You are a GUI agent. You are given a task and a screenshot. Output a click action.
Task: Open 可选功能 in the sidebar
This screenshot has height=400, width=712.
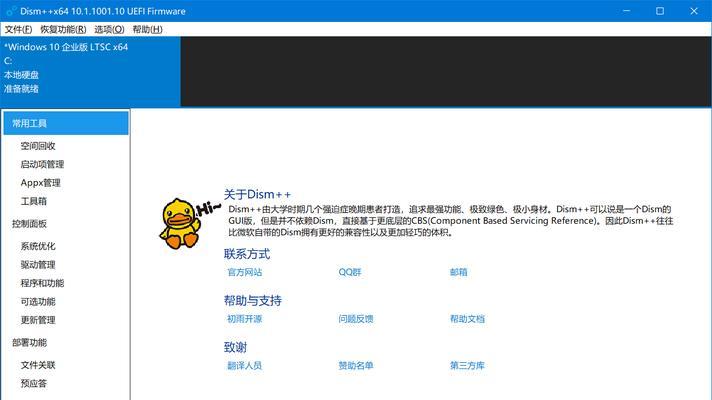point(38,301)
